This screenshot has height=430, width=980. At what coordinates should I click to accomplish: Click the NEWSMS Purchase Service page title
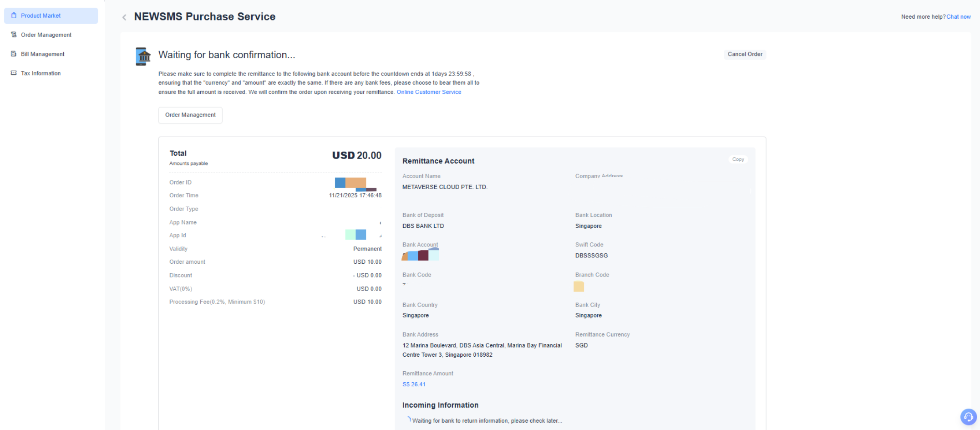click(205, 17)
